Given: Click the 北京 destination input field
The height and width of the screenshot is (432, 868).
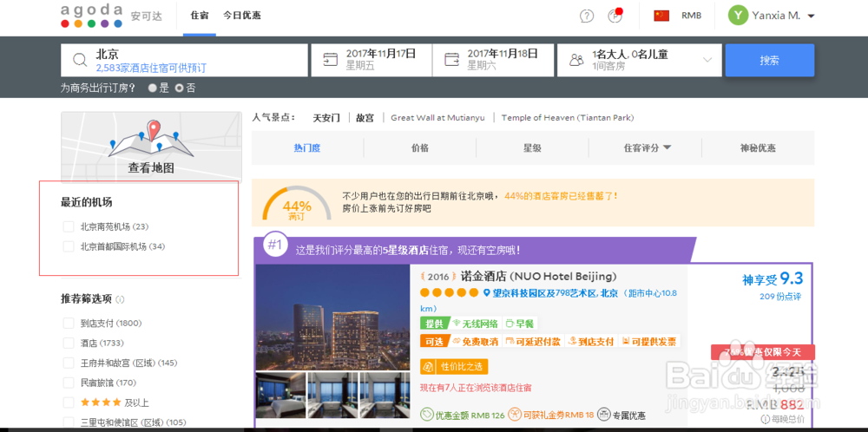Looking at the screenshot, I should [184, 60].
